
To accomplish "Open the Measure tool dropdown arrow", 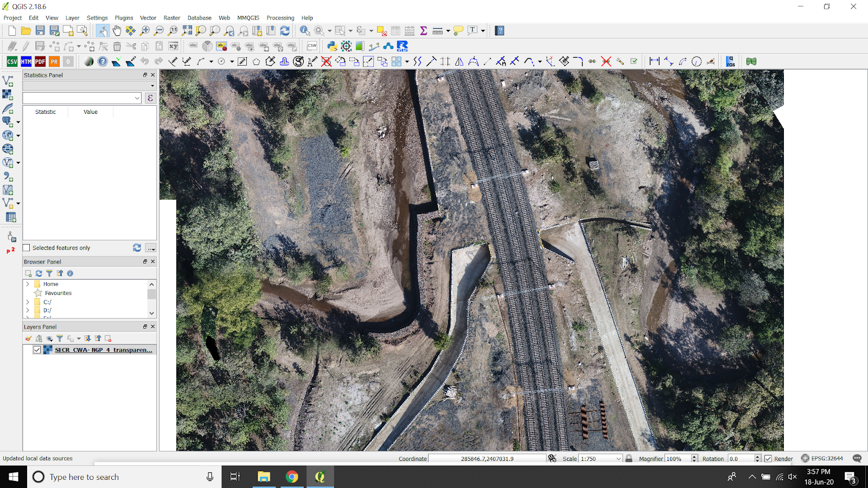I will coord(448,31).
